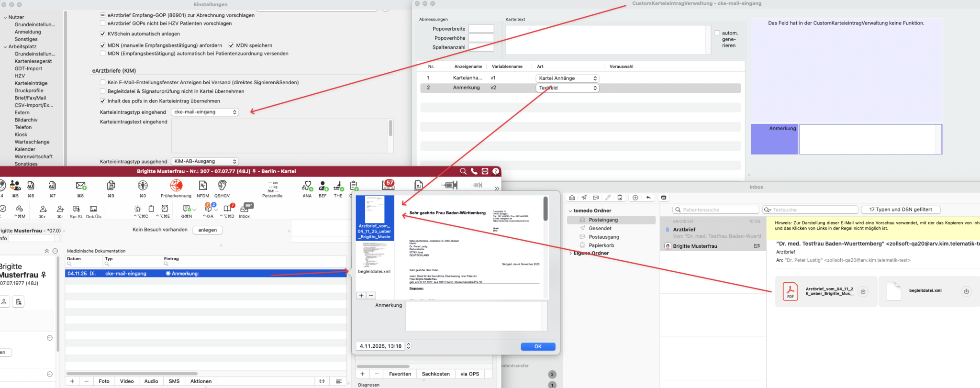
Task: Download the Arztbrief PDF attachment
Action: [863, 291]
